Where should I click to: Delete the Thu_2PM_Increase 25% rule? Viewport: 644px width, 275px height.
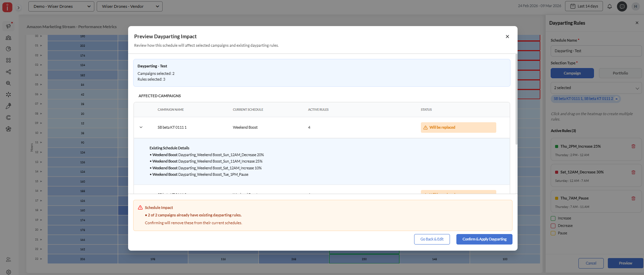click(633, 146)
